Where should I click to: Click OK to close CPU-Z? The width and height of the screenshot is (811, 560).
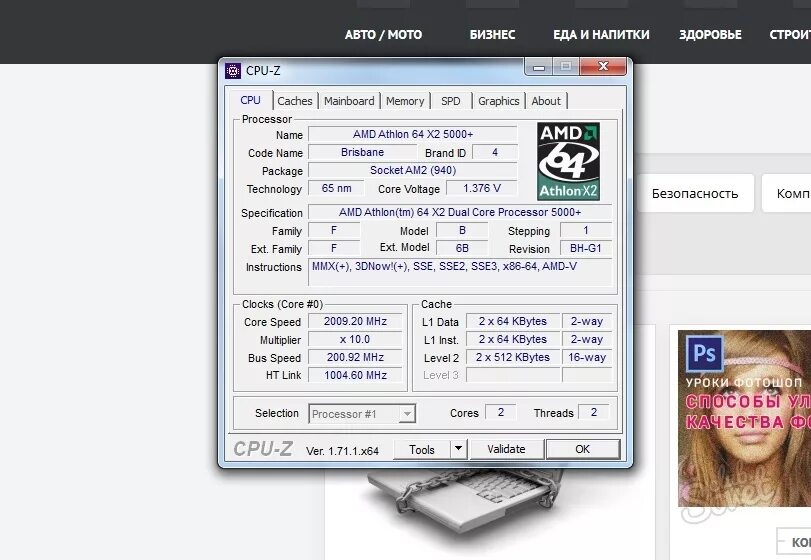(x=582, y=449)
